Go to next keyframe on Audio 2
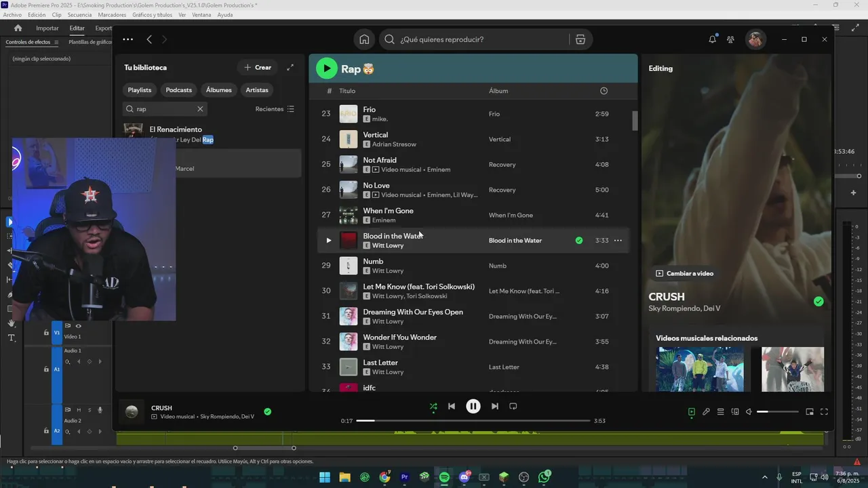This screenshot has height=488, width=868. (100, 431)
